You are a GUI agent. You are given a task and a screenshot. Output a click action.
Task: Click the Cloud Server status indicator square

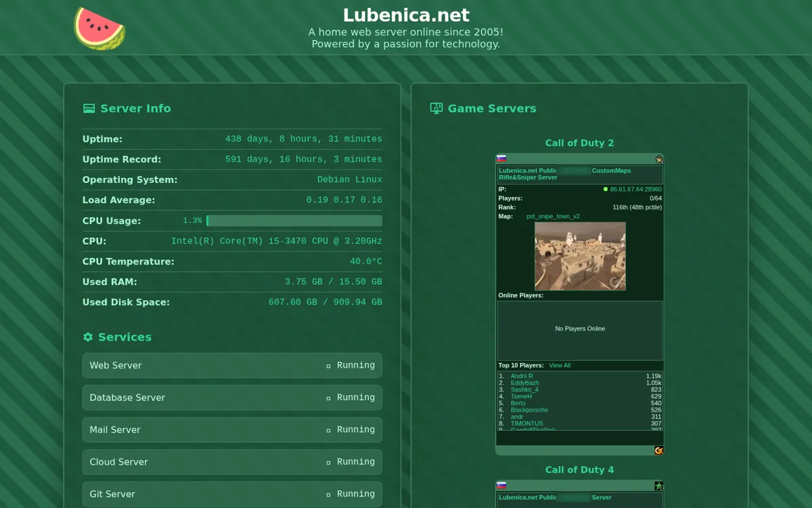(329, 463)
